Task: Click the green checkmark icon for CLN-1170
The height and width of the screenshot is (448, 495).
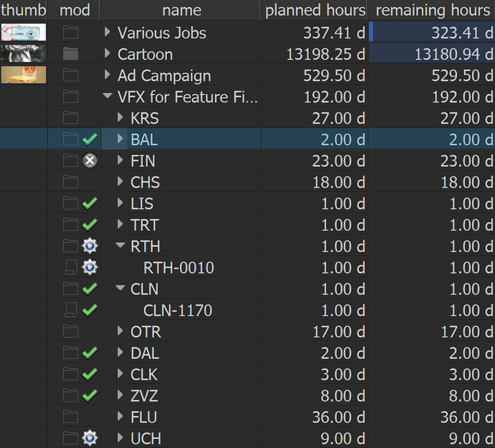Action: [x=90, y=310]
